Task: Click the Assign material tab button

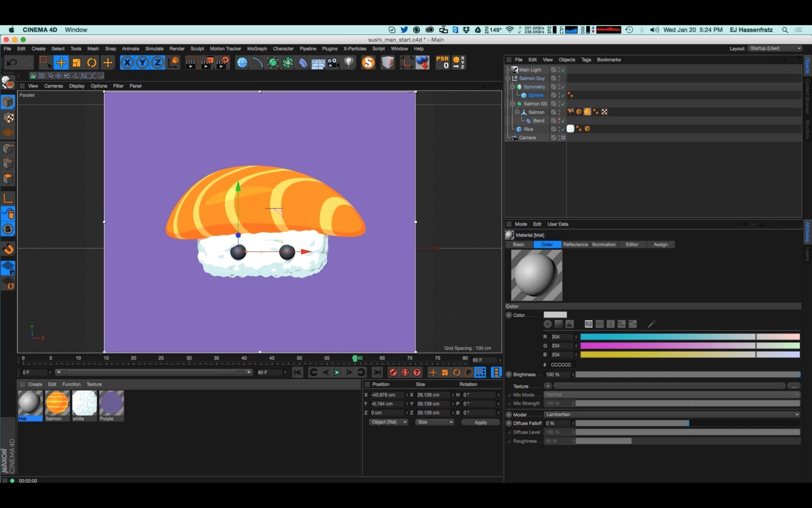Action: coord(661,244)
